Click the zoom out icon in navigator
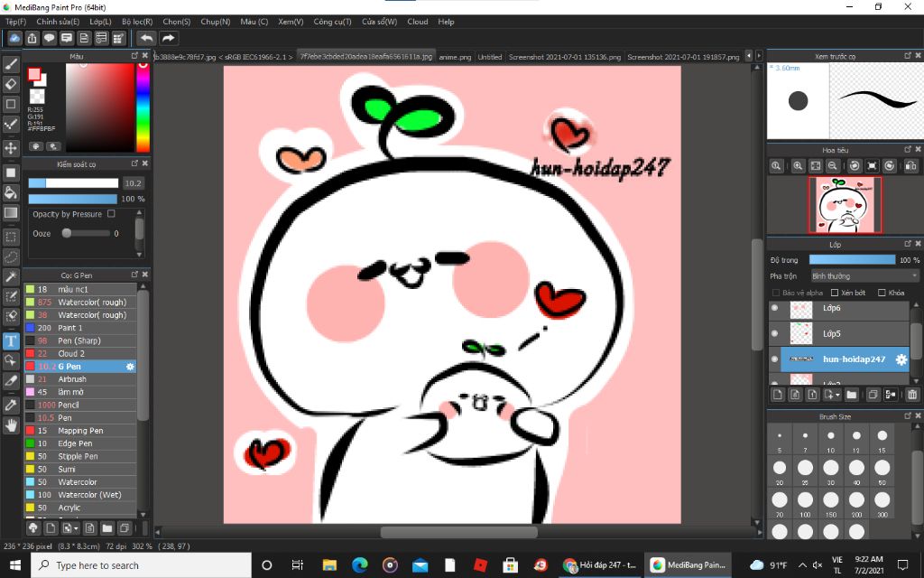Viewport: 924px width, 578px height. tap(832, 166)
